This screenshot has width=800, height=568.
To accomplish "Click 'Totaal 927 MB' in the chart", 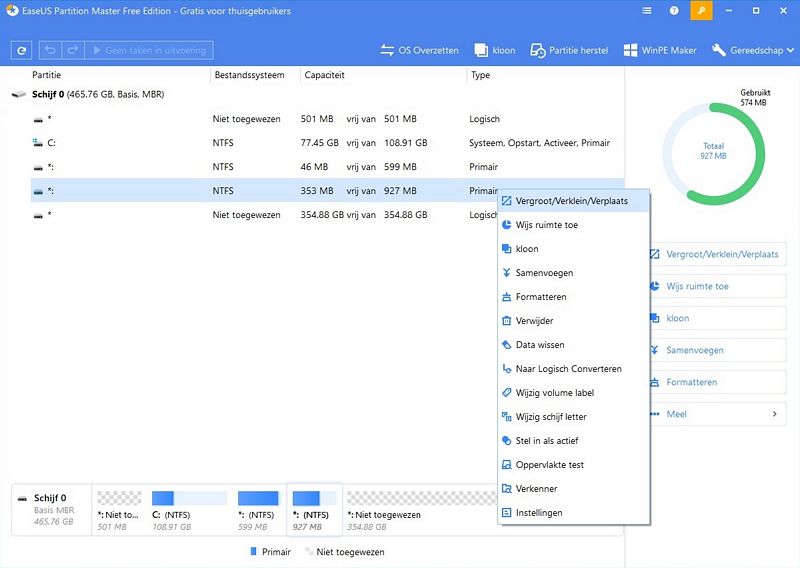I will (x=713, y=151).
